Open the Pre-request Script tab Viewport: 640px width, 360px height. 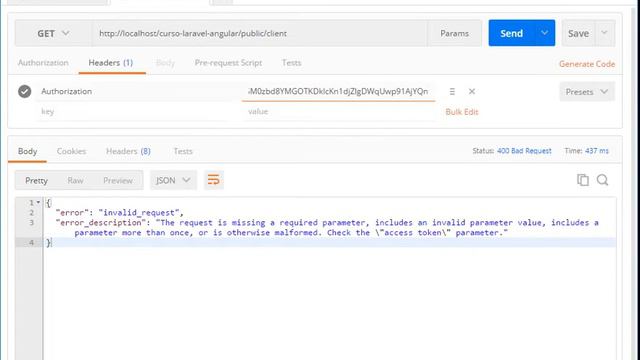[x=228, y=63]
